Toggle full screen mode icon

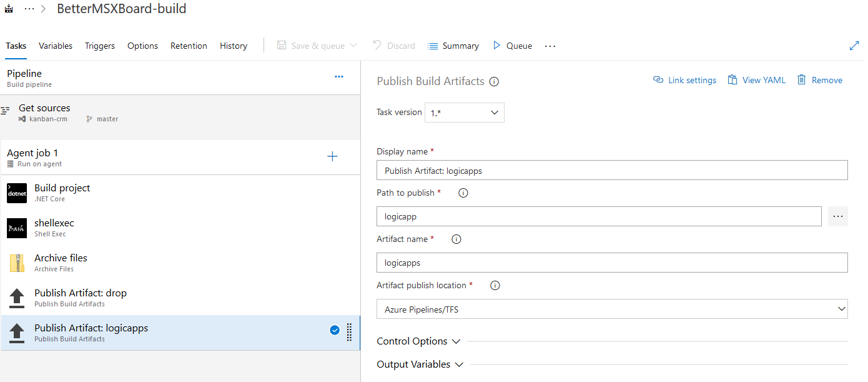tap(854, 46)
